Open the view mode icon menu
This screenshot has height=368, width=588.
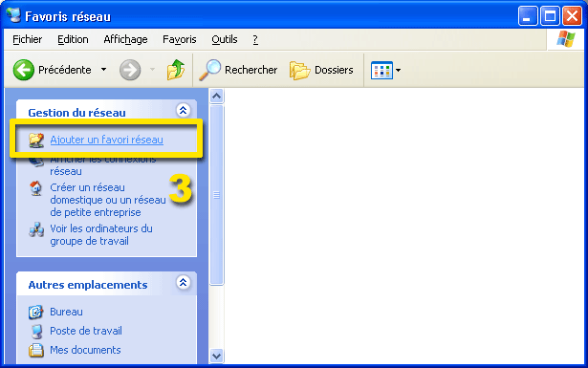381,70
